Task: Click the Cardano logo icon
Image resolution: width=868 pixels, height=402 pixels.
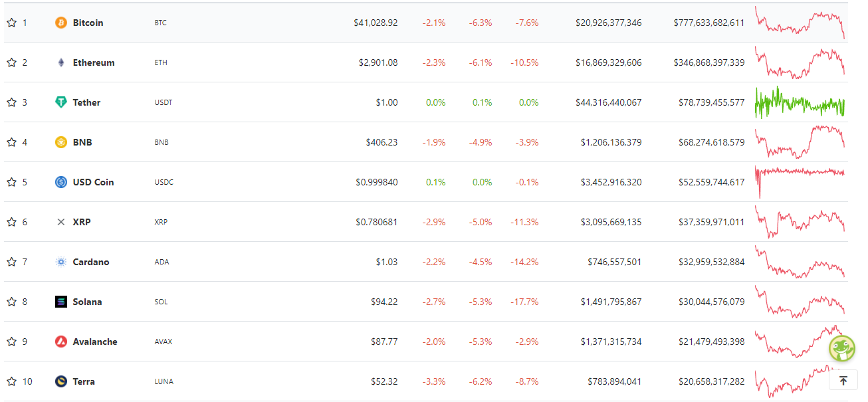Action: [61, 262]
